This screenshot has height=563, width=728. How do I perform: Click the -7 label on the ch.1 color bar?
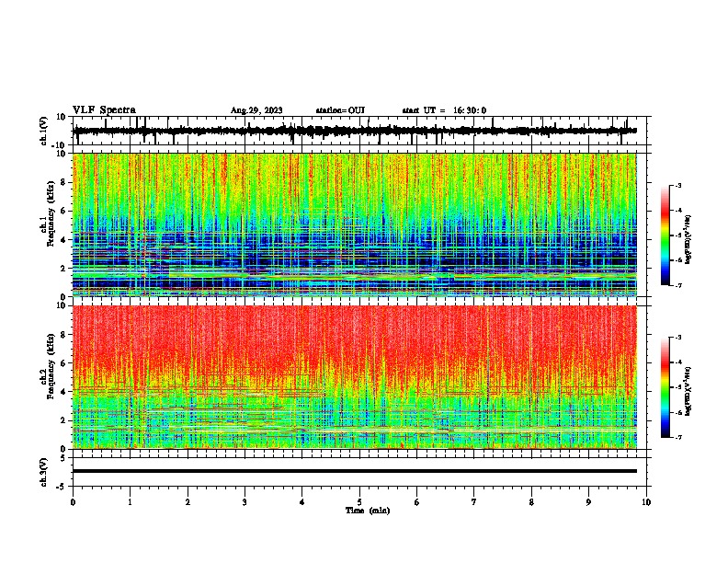[677, 285]
